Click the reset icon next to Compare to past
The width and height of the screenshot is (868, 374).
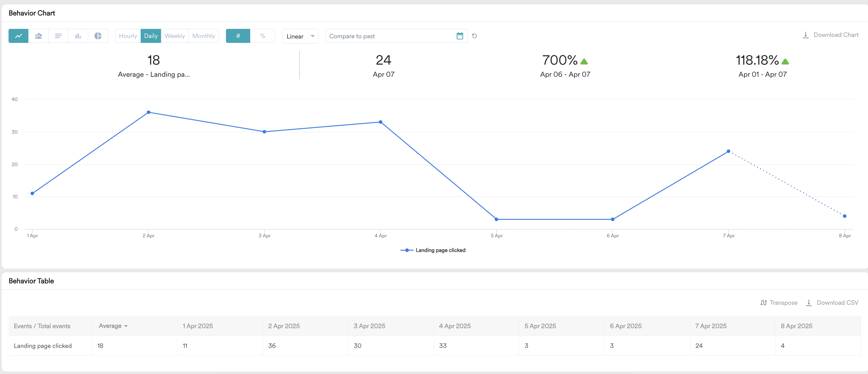475,36
